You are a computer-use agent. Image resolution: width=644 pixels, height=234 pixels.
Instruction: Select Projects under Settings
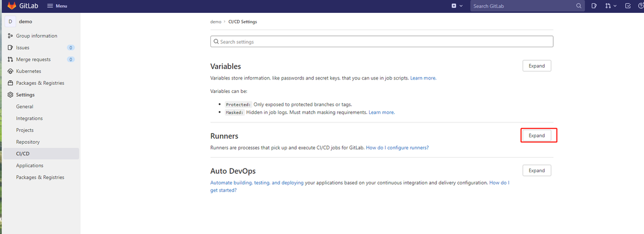pyautogui.click(x=25, y=130)
